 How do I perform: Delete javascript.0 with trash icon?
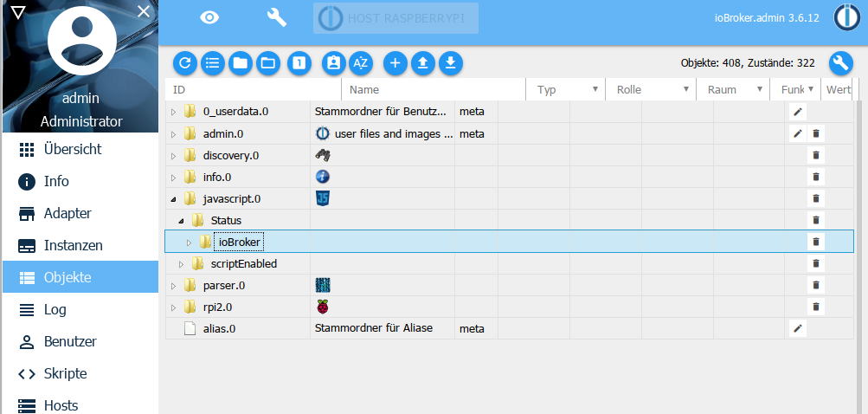click(x=815, y=198)
